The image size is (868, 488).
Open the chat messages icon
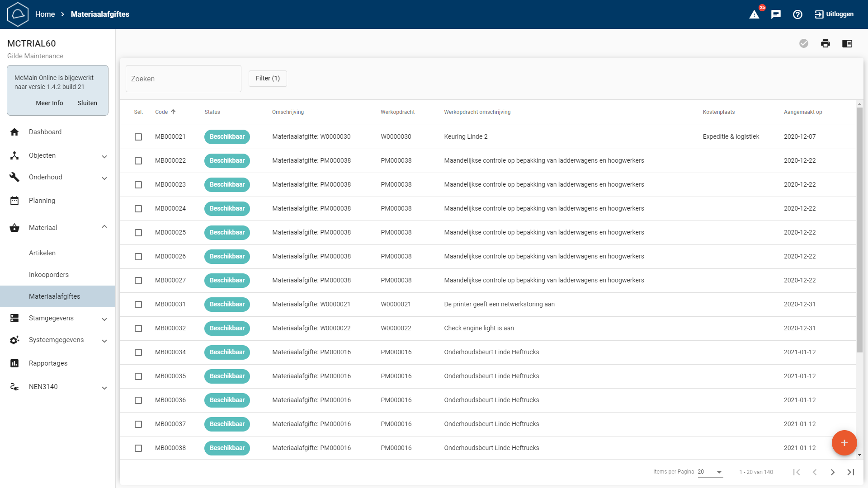776,14
